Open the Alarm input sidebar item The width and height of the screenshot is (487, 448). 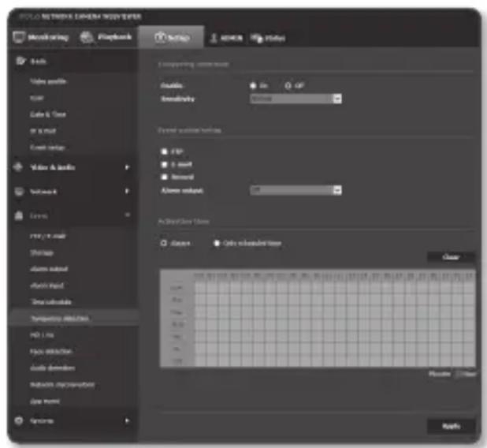(x=47, y=286)
